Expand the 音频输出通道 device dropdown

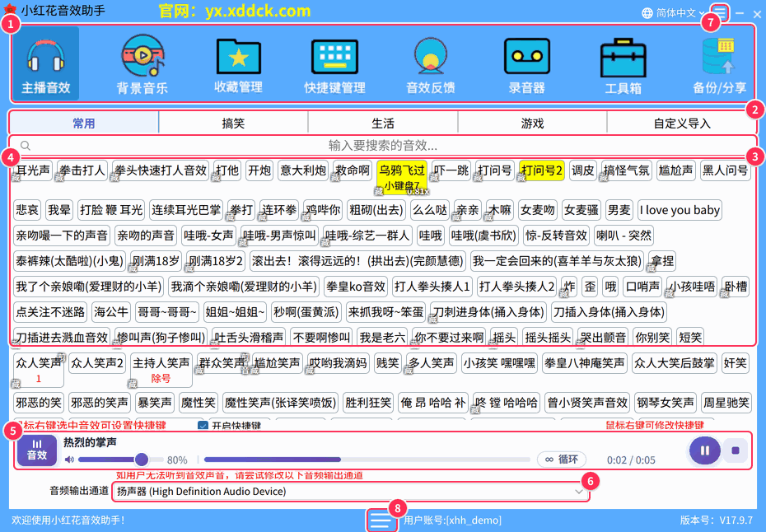pyautogui.click(x=579, y=492)
